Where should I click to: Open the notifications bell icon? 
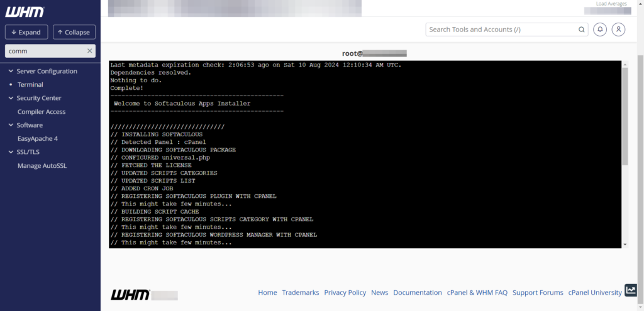click(600, 30)
